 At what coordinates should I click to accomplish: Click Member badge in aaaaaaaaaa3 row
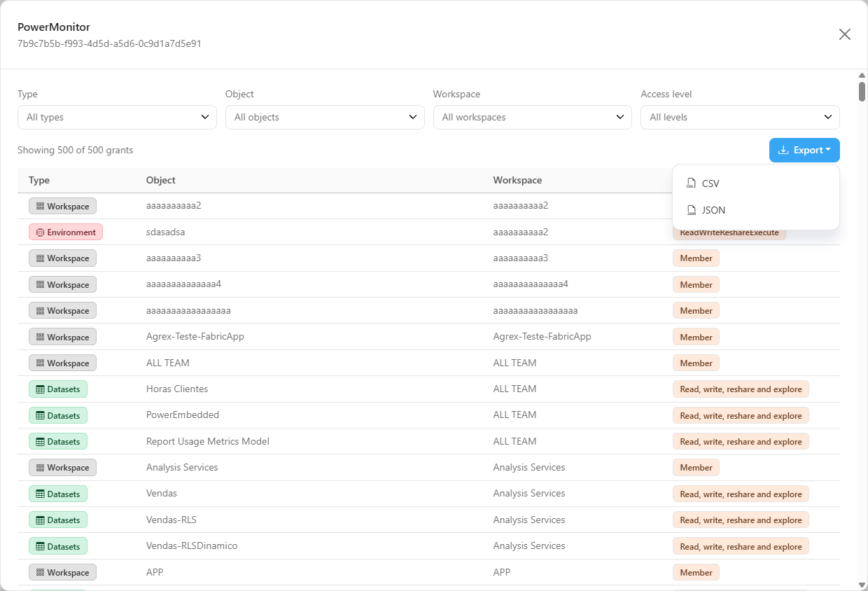click(696, 258)
